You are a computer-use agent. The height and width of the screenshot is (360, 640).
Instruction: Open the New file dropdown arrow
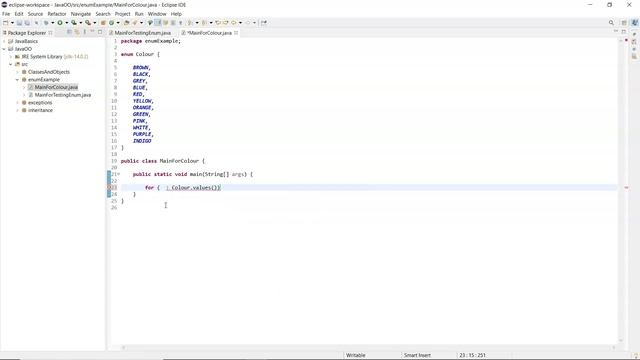[x=12, y=23]
